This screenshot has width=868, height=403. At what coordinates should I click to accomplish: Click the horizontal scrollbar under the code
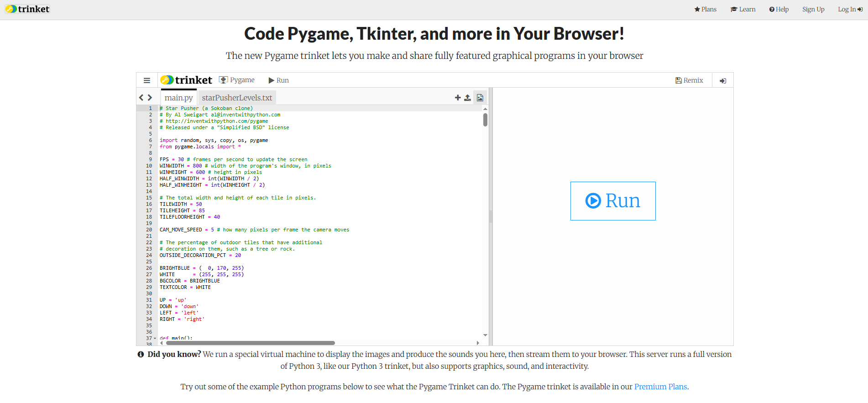pyautogui.click(x=250, y=343)
